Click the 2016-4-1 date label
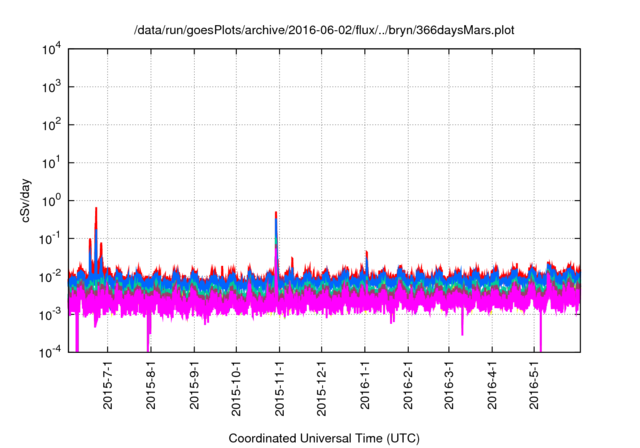The image size is (640, 448). click(492, 384)
